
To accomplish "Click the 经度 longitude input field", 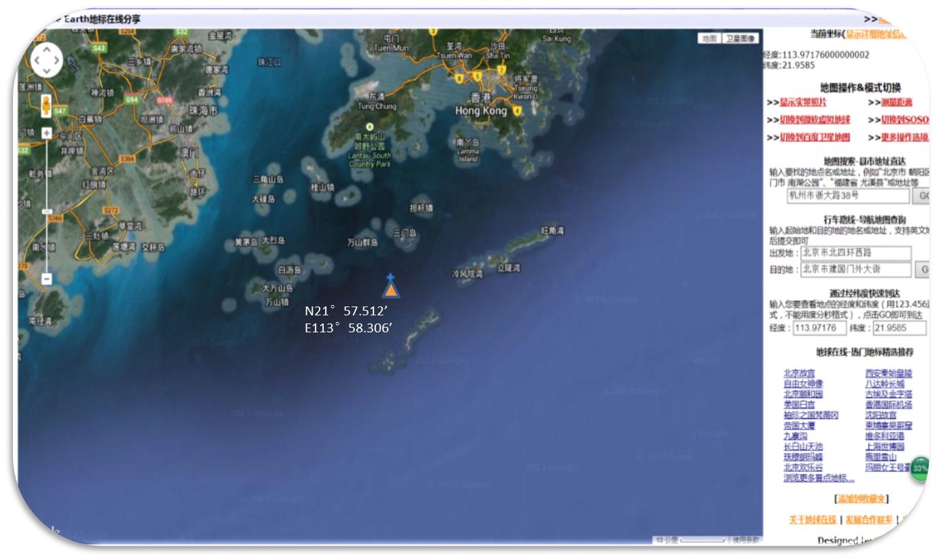I will pyautogui.click(x=819, y=328).
